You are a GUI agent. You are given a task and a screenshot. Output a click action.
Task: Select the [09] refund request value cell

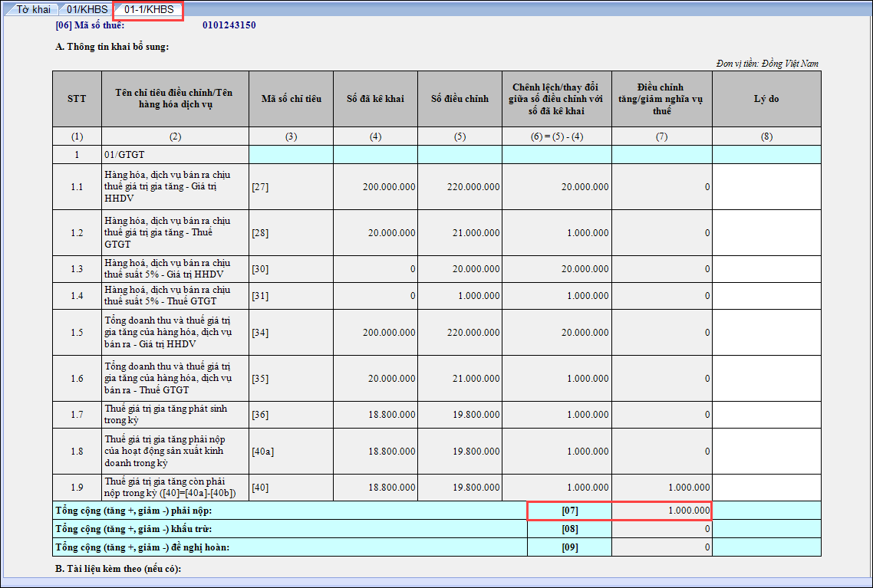[x=661, y=547]
